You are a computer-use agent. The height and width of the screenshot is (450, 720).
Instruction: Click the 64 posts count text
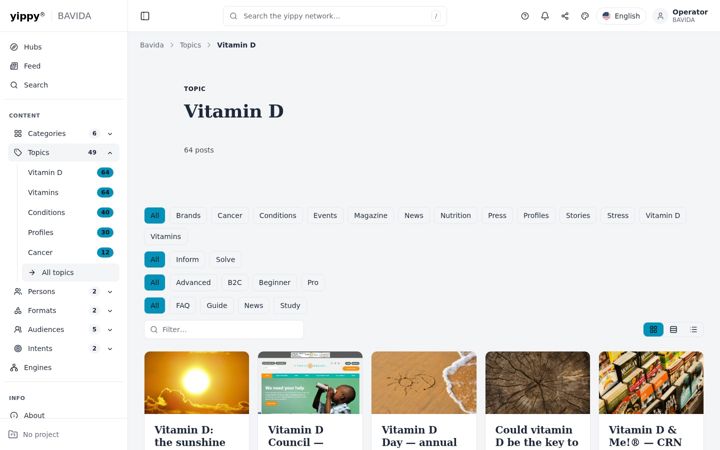[x=199, y=150]
